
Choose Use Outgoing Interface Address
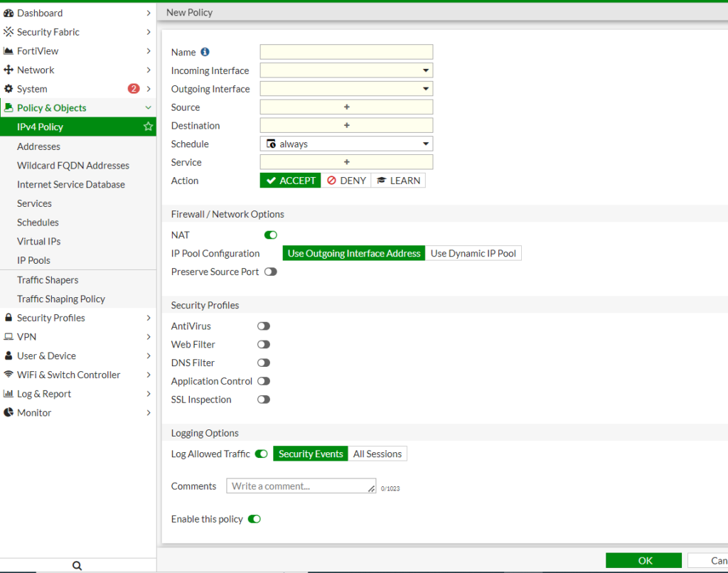click(x=354, y=254)
